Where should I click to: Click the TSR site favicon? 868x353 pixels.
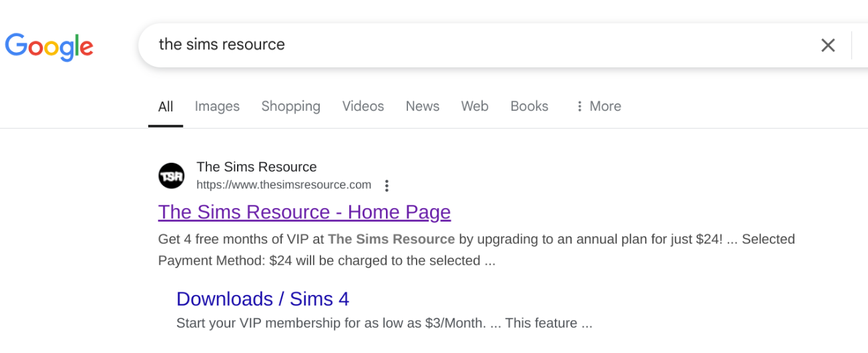pos(171,176)
